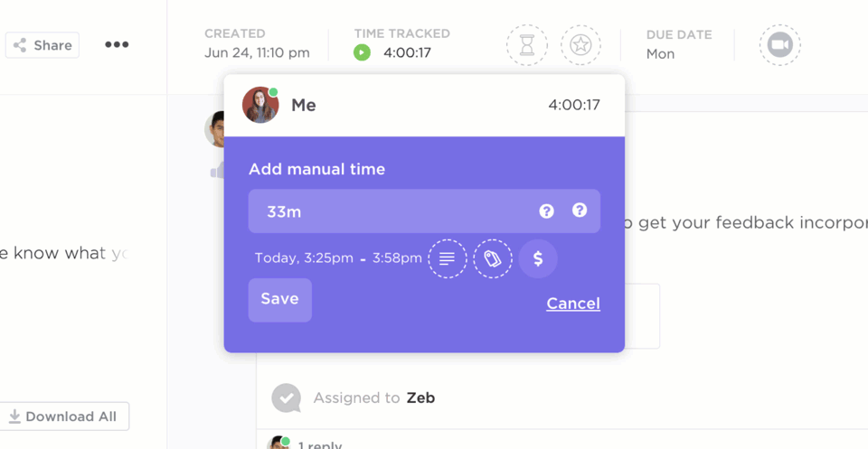
Task: Click the Download All button
Action: 63,416
